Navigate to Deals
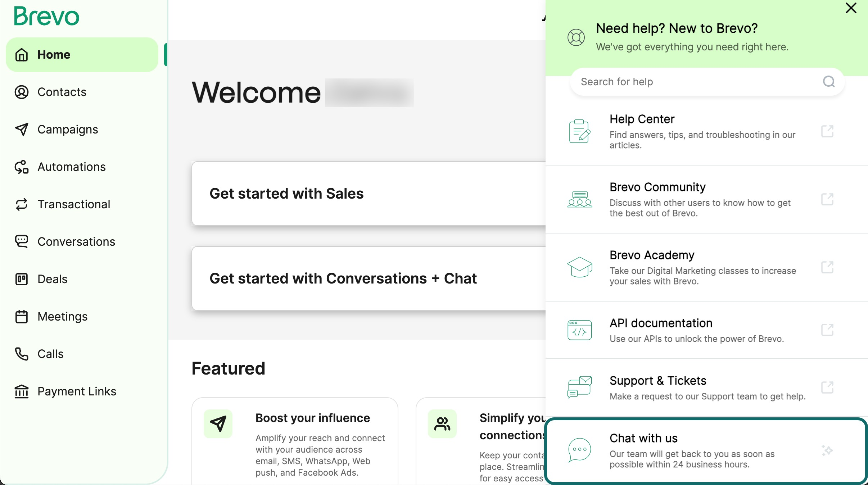This screenshot has width=868, height=485. point(82,279)
